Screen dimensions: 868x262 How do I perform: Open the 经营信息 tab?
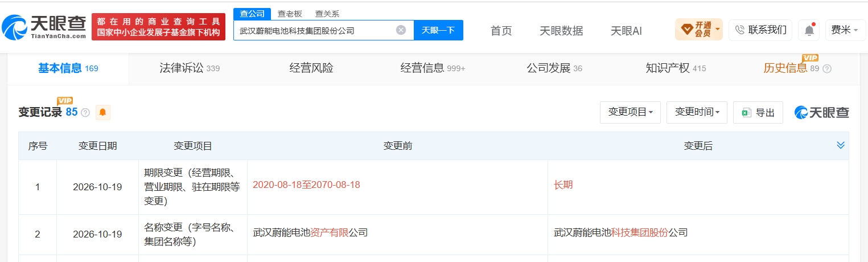[433, 68]
